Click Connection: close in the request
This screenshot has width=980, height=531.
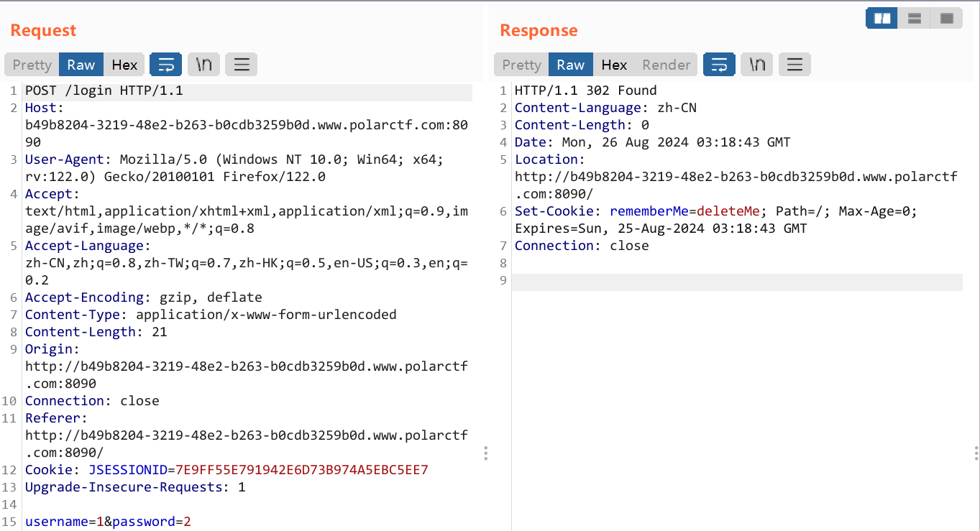(x=92, y=401)
